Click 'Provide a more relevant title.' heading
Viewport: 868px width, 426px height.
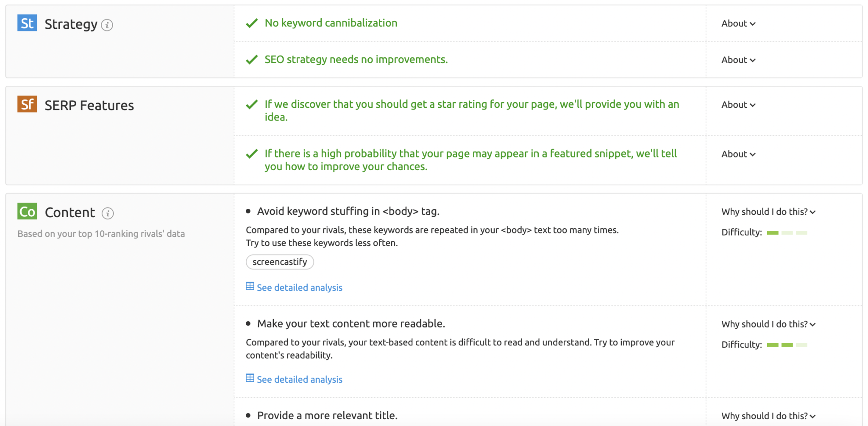click(x=327, y=415)
